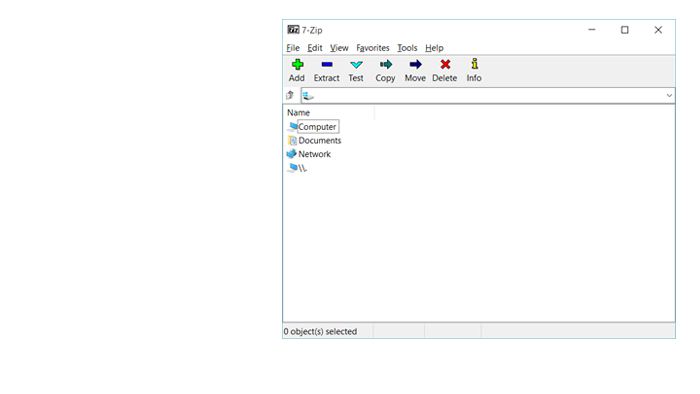Select the Move arrow tool
This screenshot has width=700, height=394.
[415, 65]
